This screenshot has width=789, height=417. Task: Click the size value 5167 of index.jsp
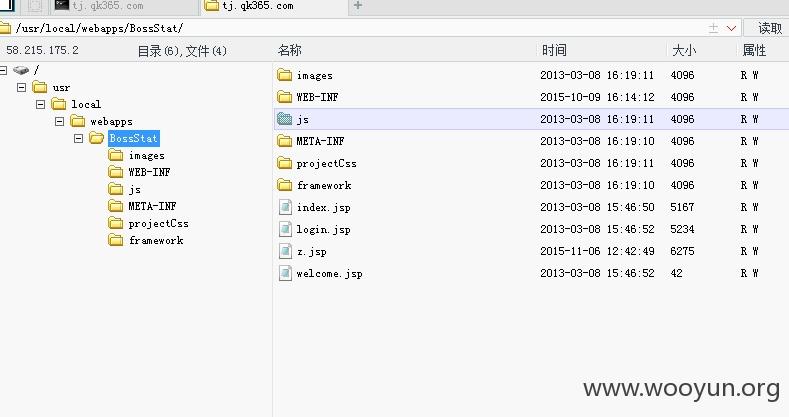pyautogui.click(x=682, y=207)
